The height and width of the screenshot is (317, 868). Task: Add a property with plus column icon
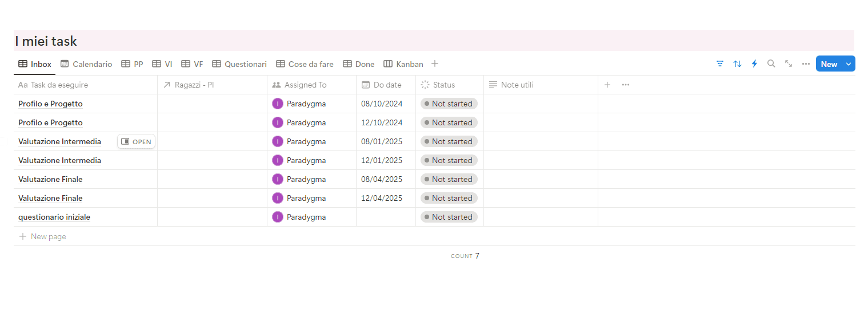pos(607,85)
